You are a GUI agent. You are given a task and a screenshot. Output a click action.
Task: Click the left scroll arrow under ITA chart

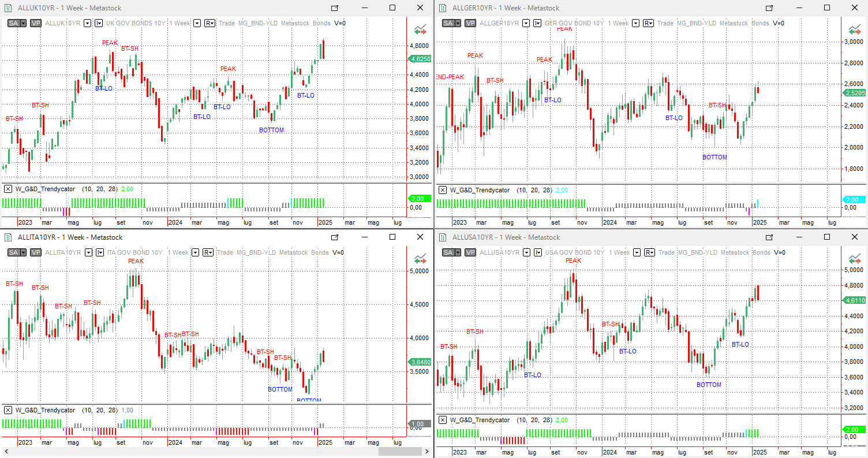6,451
